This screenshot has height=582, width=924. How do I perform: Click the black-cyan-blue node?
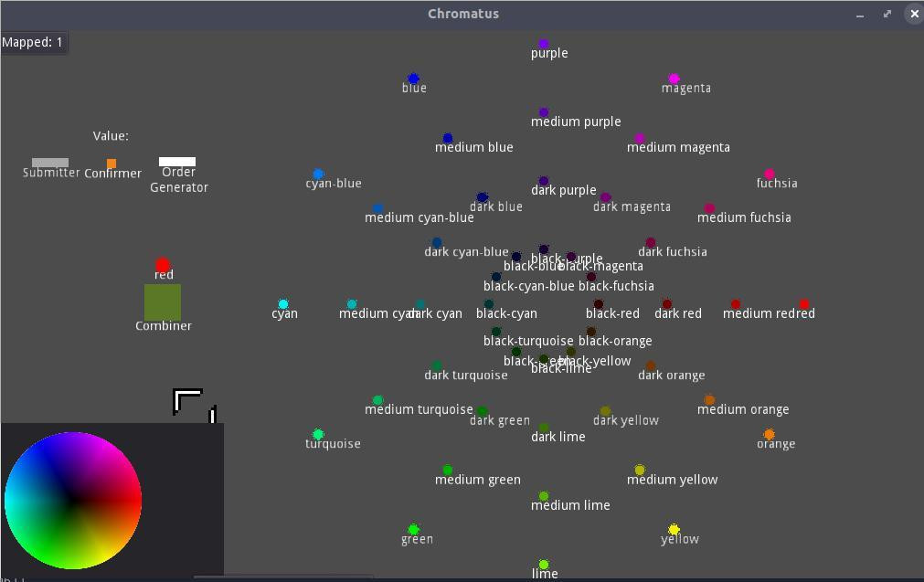[x=496, y=277]
